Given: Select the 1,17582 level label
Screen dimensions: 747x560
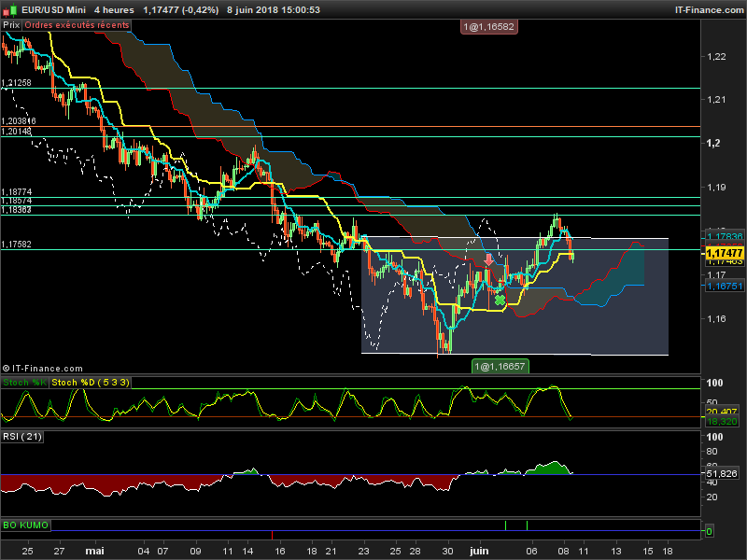Looking at the screenshot, I should click(16, 245).
